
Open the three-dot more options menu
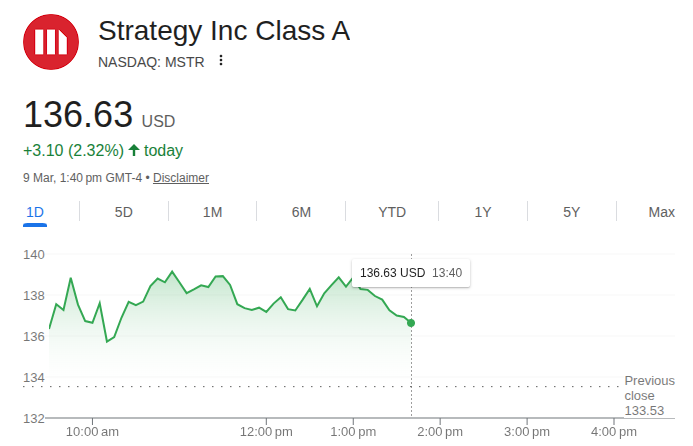pos(221,61)
